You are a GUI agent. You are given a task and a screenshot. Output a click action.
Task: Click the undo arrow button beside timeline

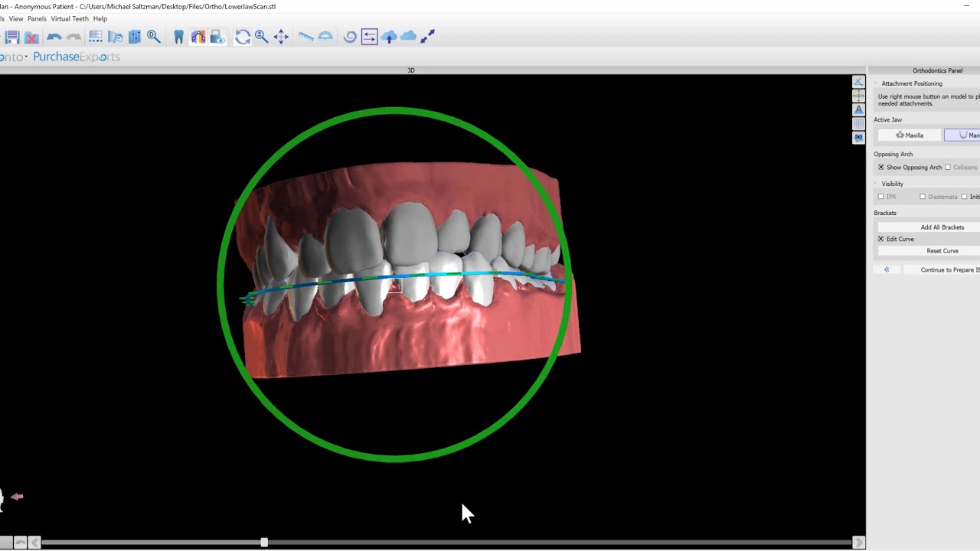pyautogui.click(x=20, y=542)
